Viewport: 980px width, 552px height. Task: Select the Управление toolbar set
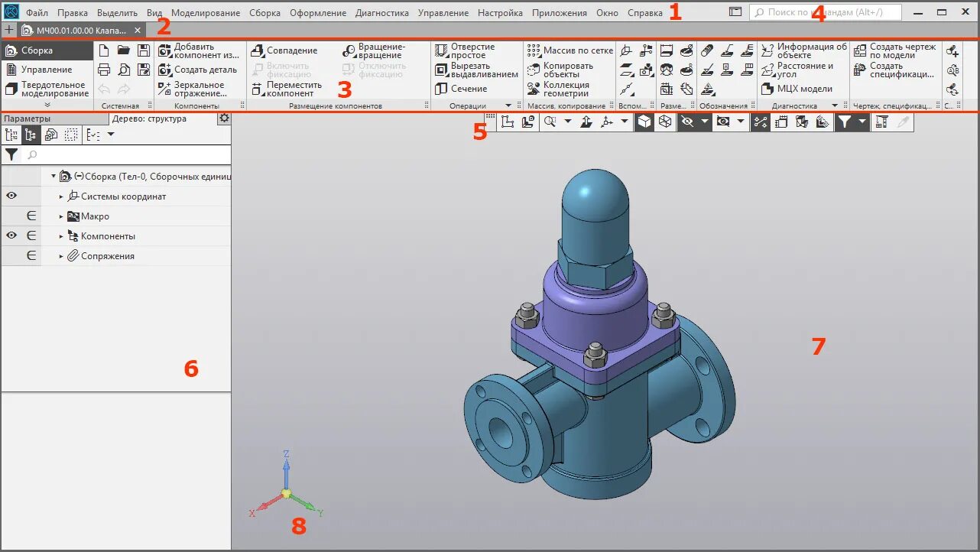(47, 70)
